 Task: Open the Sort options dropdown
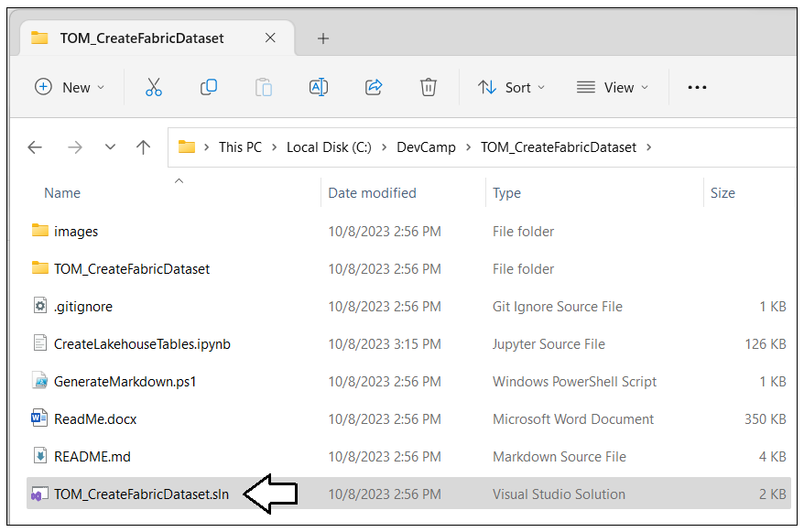tap(511, 88)
